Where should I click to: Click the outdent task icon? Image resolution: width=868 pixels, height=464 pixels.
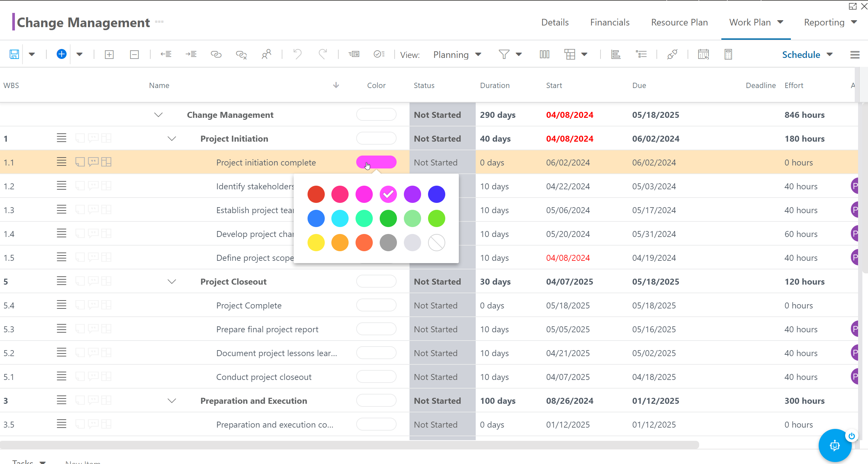[166, 54]
